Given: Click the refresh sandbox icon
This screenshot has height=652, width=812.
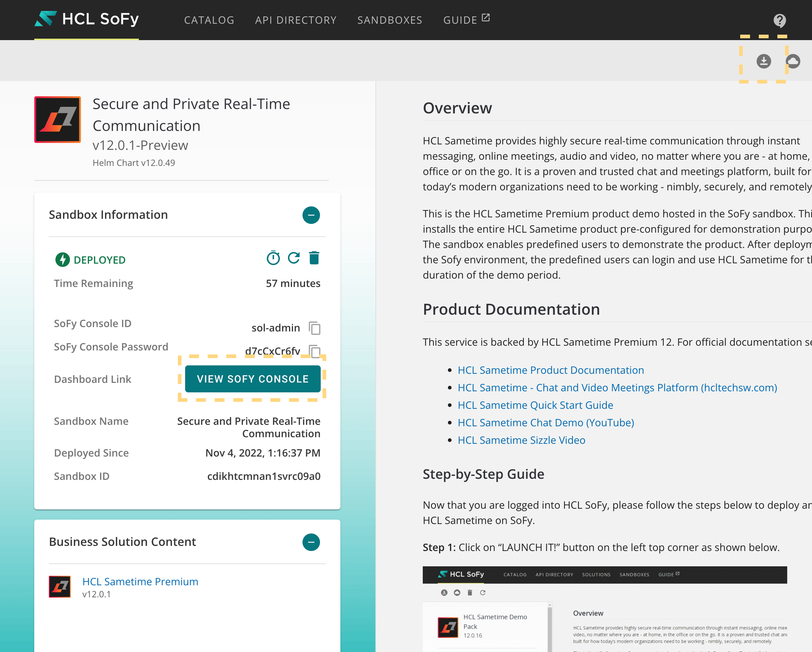Looking at the screenshot, I should (294, 258).
